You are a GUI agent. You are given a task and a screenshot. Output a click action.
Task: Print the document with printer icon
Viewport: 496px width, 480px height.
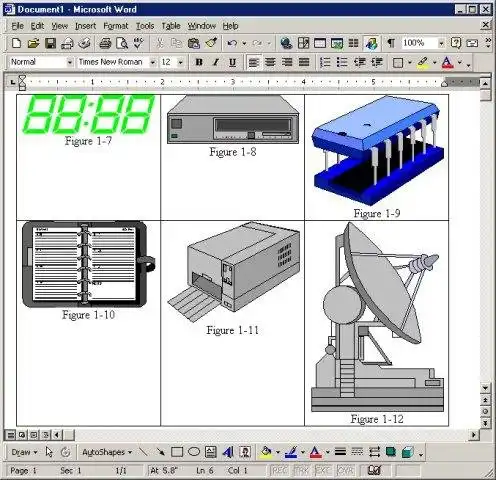pyautogui.click(x=105, y=43)
